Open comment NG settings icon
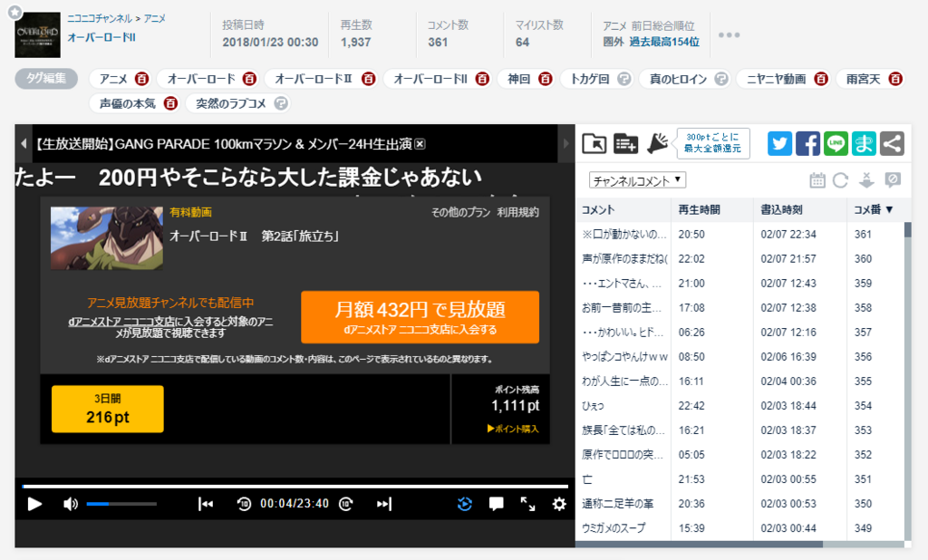The height and width of the screenshot is (560, 928). [x=893, y=180]
